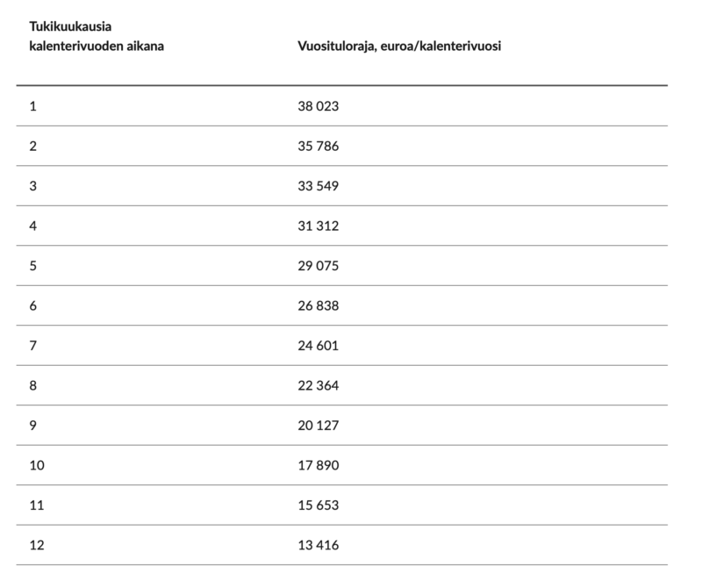Click the value 26 838
The height and width of the screenshot is (588, 702).
pos(318,305)
